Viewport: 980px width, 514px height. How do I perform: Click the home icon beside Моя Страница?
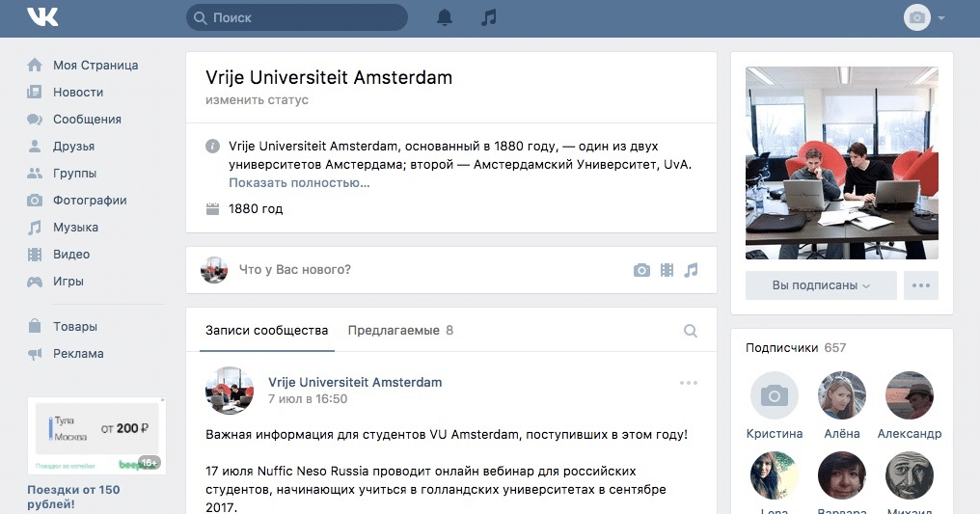(35, 65)
